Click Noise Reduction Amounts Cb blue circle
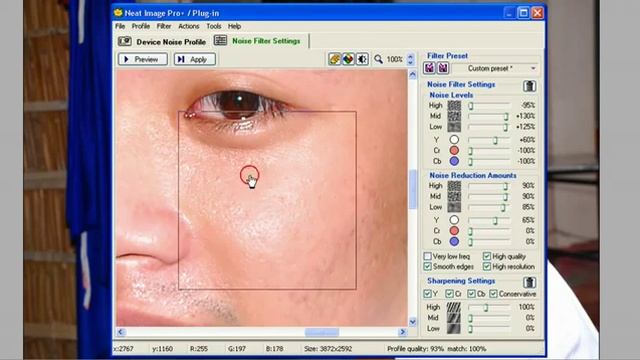The image size is (640, 360). tap(454, 242)
